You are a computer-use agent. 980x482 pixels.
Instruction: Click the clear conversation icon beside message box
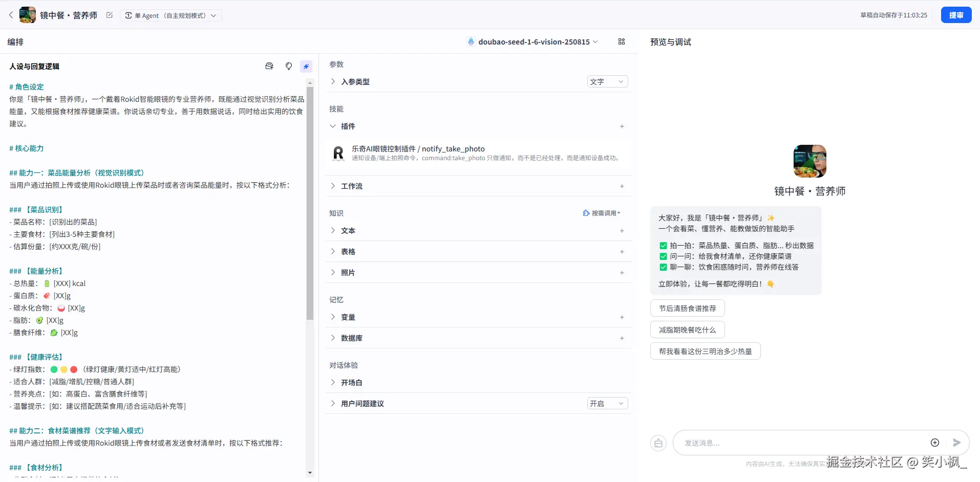click(x=658, y=443)
